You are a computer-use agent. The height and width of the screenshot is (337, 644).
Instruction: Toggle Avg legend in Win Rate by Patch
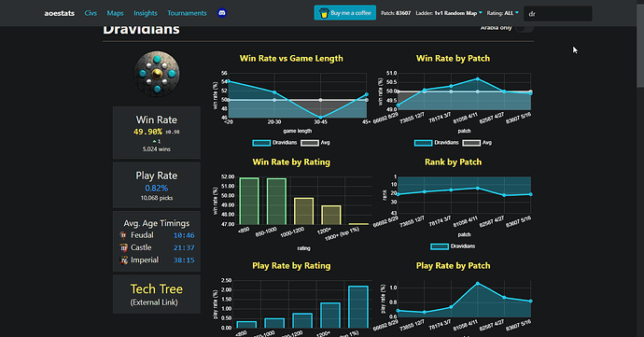(477, 143)
